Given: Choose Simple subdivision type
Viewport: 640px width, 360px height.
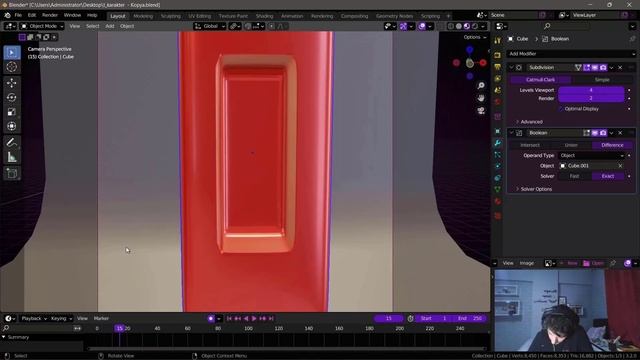Looking at the screenshot, I should [x=602, y=80].
